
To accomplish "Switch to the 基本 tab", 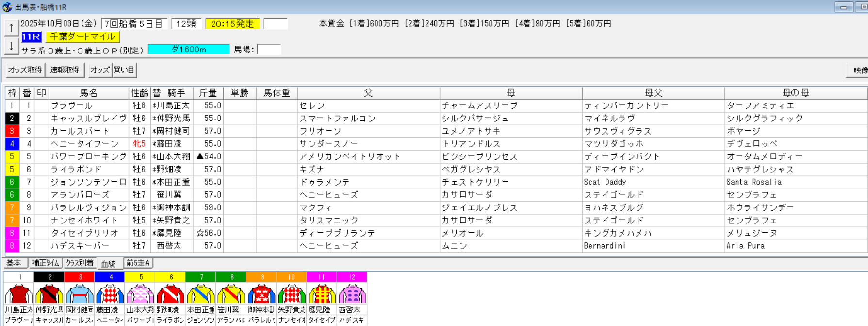I will (x=14, y=263).
